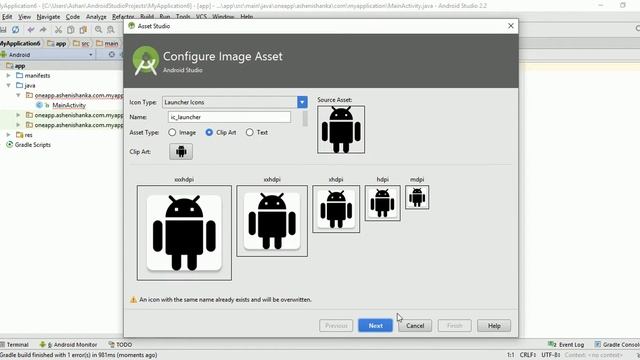The width and height of the screenshot is (640, 360).
Task: Click the Gradle build finished status message
Action: point(78,355)
